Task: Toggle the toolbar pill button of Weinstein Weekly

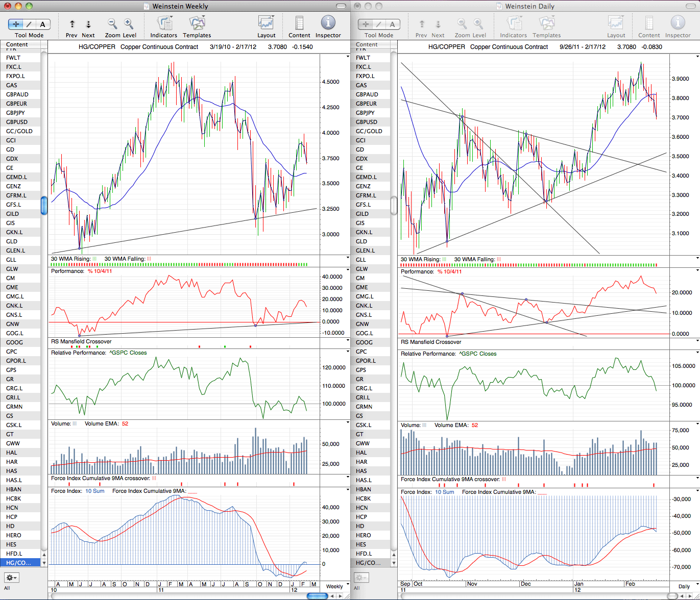Action: (340, 6)
